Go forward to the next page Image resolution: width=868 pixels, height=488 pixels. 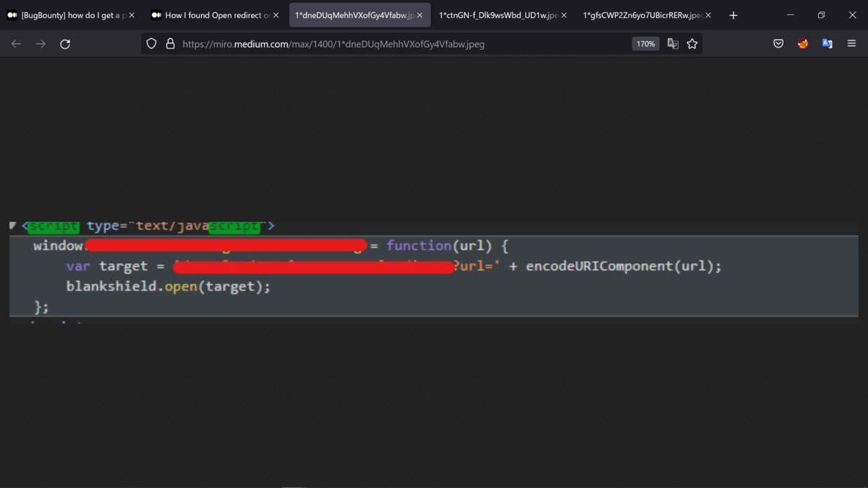(41, 44)
